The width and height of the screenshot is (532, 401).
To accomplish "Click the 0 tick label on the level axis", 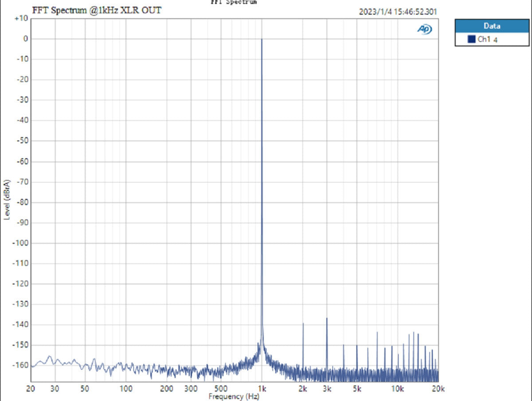I will 25,39.
